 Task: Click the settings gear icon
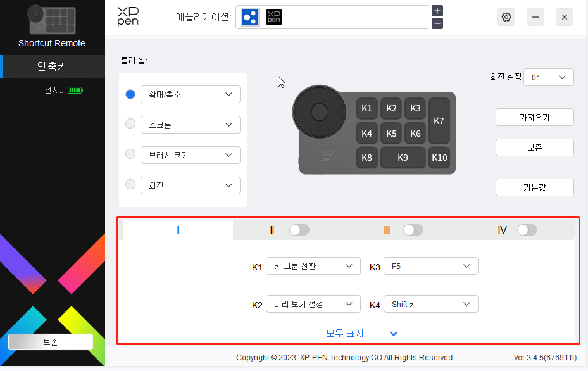(x=506, y=17)
